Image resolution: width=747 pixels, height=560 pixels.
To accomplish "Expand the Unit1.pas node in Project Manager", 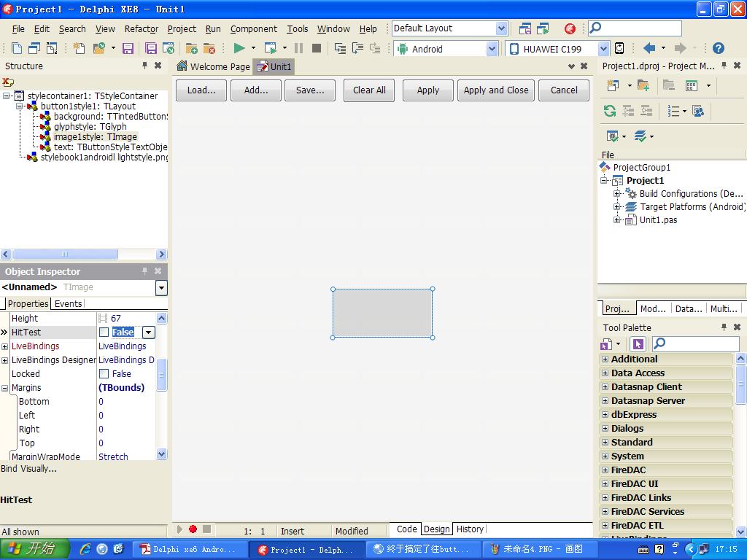I will click(617, 220).
